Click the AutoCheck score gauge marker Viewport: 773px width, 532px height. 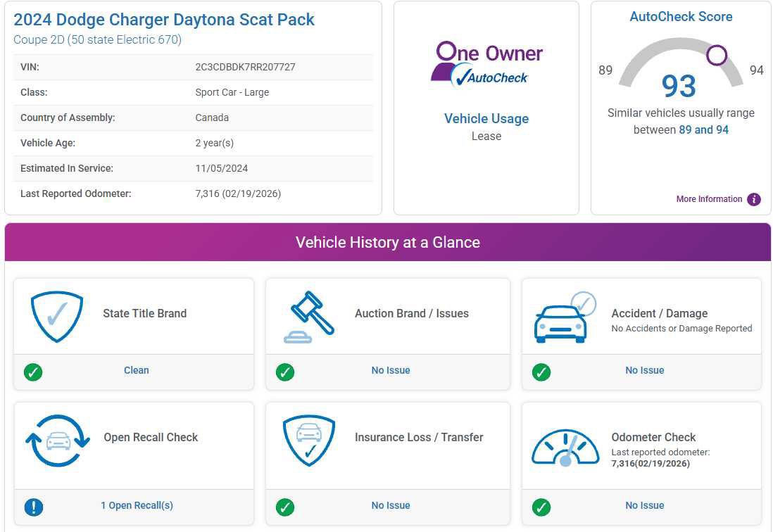717,55
